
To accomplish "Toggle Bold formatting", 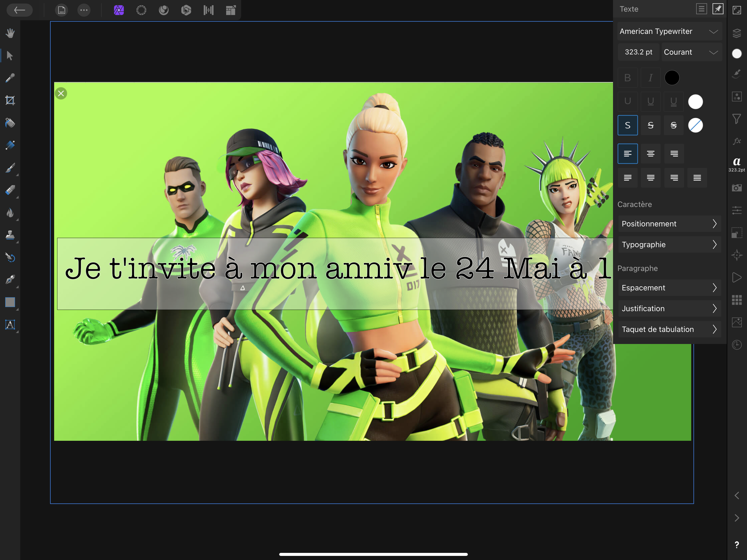I will click(628, 78).
